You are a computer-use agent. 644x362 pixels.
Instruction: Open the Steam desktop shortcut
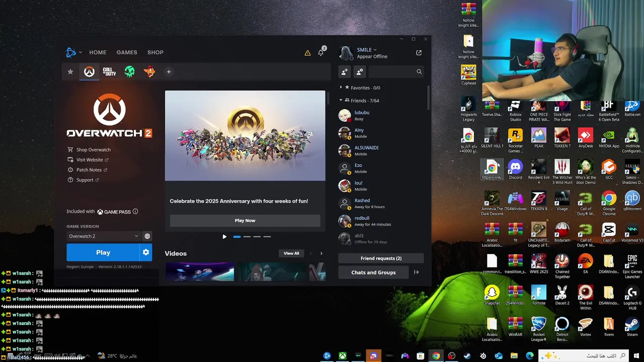632,327
